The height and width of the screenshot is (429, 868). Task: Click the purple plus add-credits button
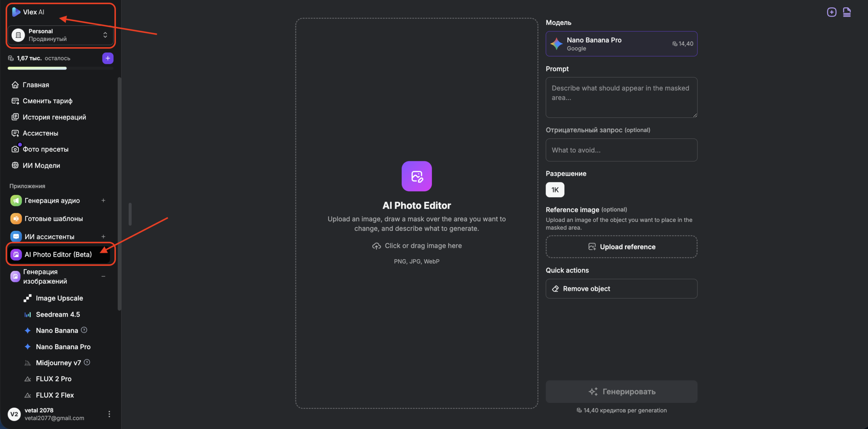point(108,58)
